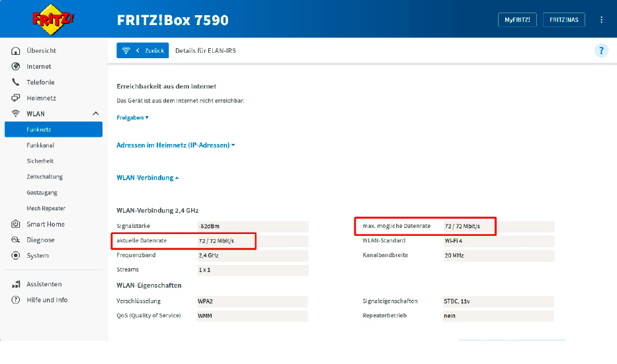Viewport: 617px width, 364px height.
Task: Click the Smart Home icon
Action: tap(16, 224)
